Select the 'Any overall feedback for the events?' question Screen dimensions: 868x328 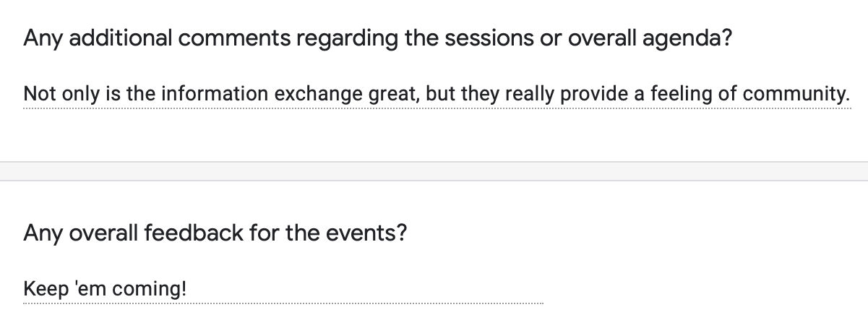[215, 233]
